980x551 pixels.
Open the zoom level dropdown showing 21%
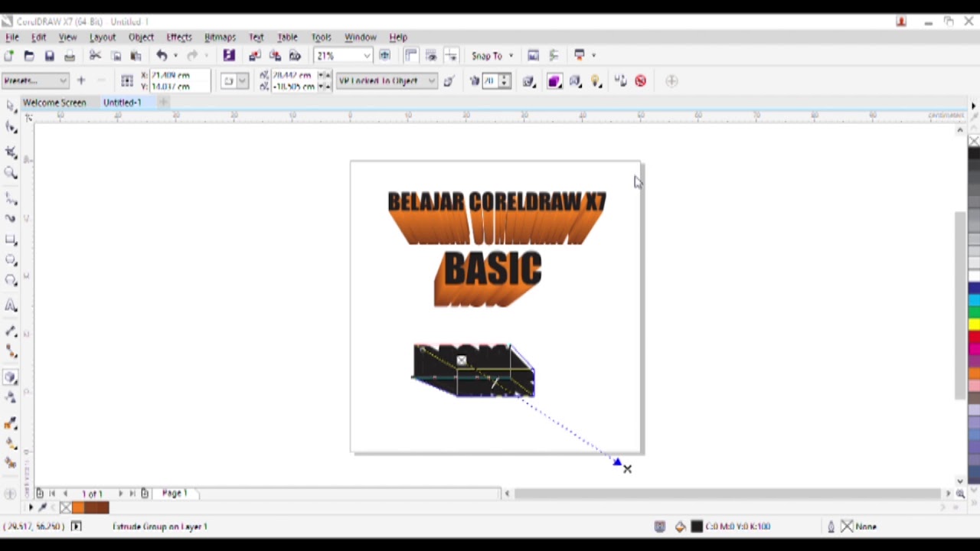click(367, 56)
